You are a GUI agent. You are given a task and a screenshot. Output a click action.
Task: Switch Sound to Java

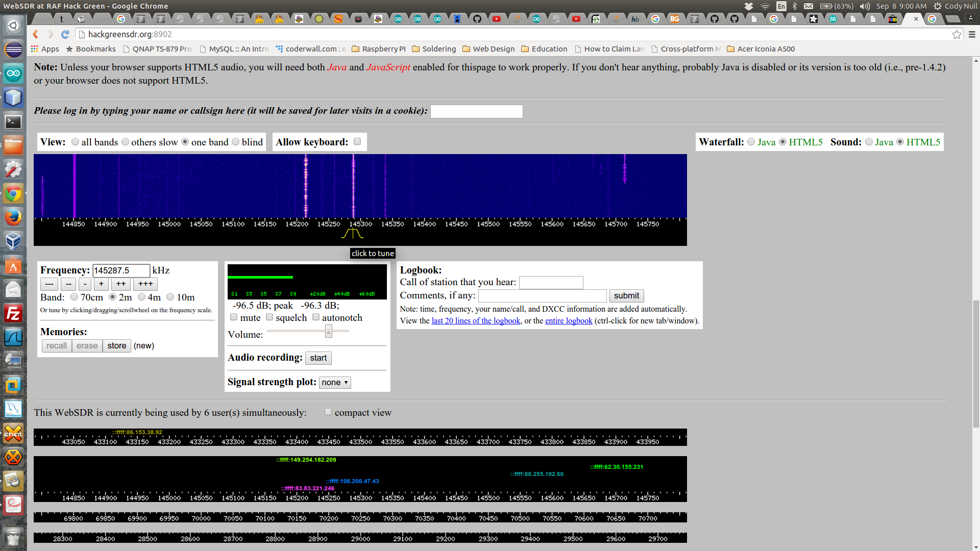(x=869, y=142)
